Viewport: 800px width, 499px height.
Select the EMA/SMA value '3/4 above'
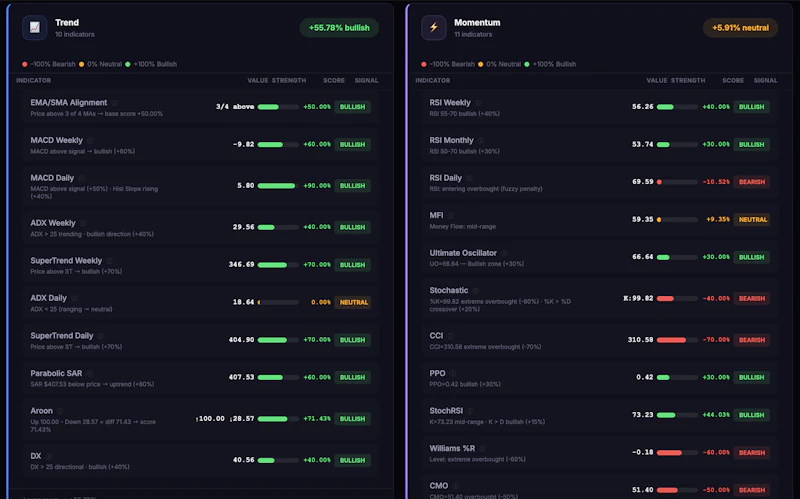pyautogui.click(x=235, y=107)
